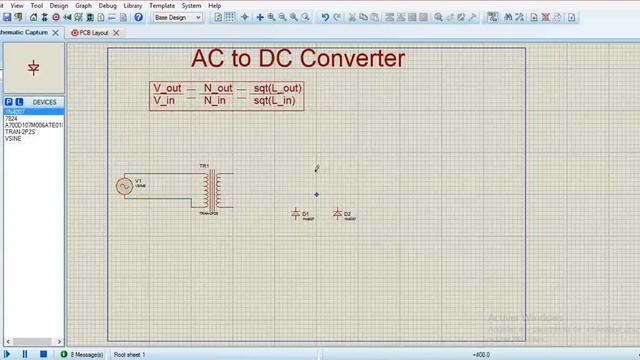Open the Home page icon in toolbar

pos(33,17)
